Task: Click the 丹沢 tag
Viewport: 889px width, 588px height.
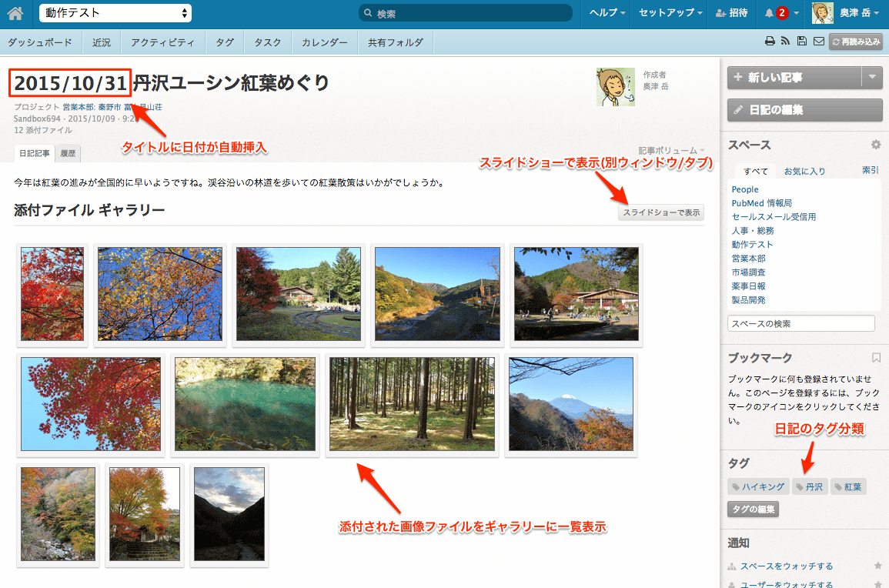Action: tap(810, 486)
